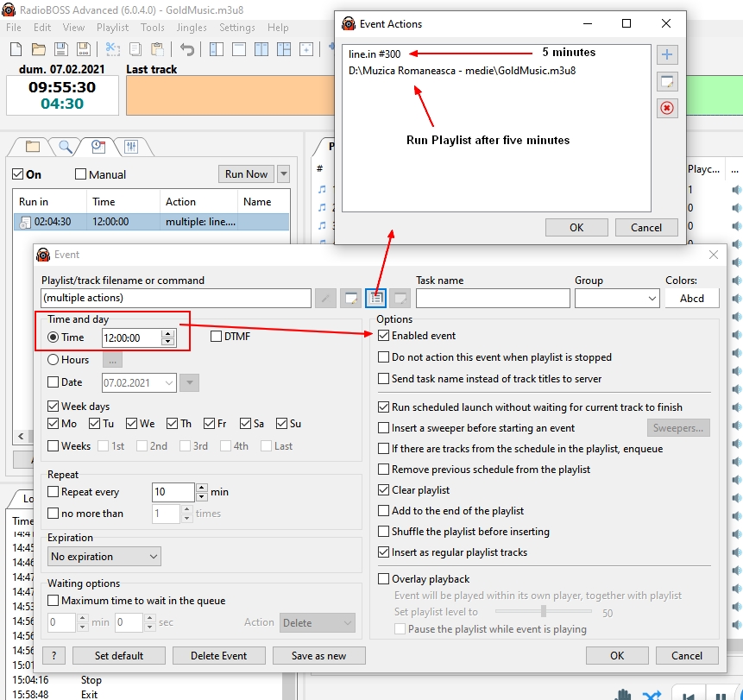Viewport: 743px width, 700px height.
Task: Undo the last action with the arrow icon
Action: (187, 49)
